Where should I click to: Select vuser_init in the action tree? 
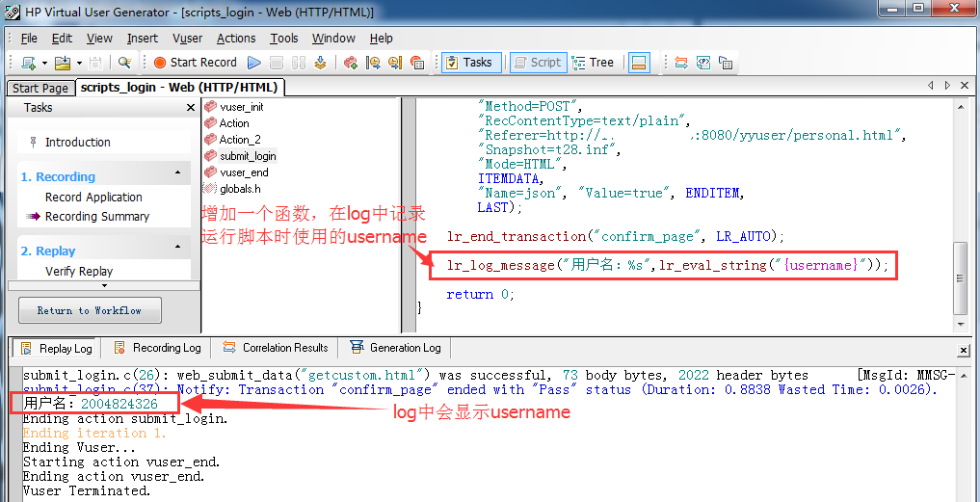click(x=234, y=107)
